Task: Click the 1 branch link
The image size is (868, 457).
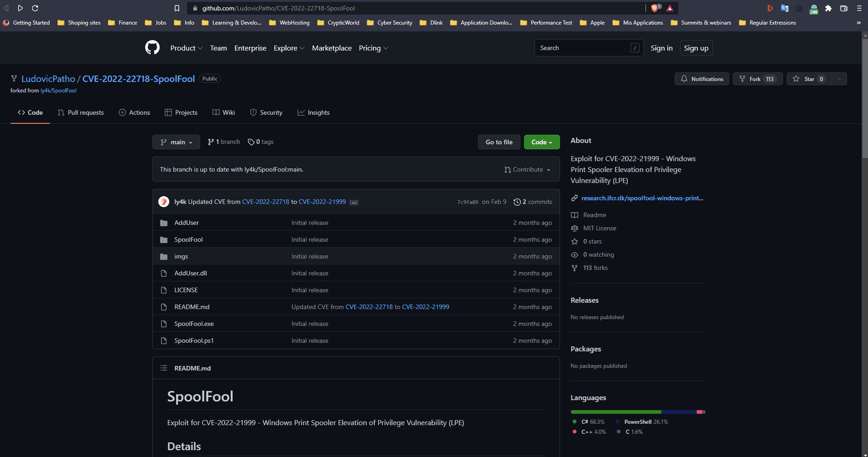Action: point(224,142)
